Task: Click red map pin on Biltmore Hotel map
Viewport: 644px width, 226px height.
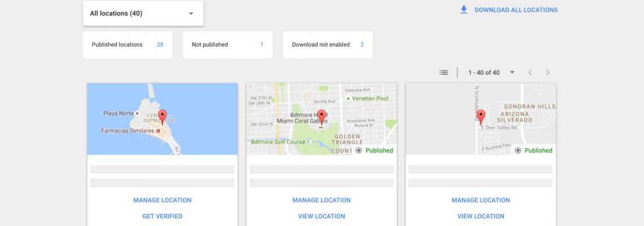Action: [321, 117]
